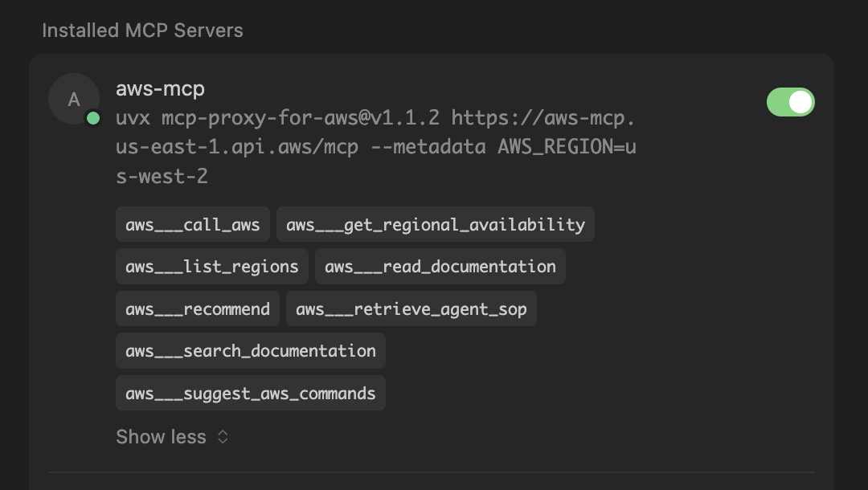
Task: Open the aws___get_regional_availability tool chip
Action: coord(436,225)
